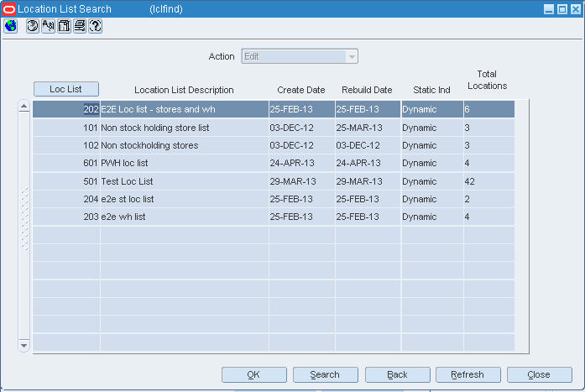Click the printer toolbar icon
This screenshot has height=392, width=585.
(80, 26)
